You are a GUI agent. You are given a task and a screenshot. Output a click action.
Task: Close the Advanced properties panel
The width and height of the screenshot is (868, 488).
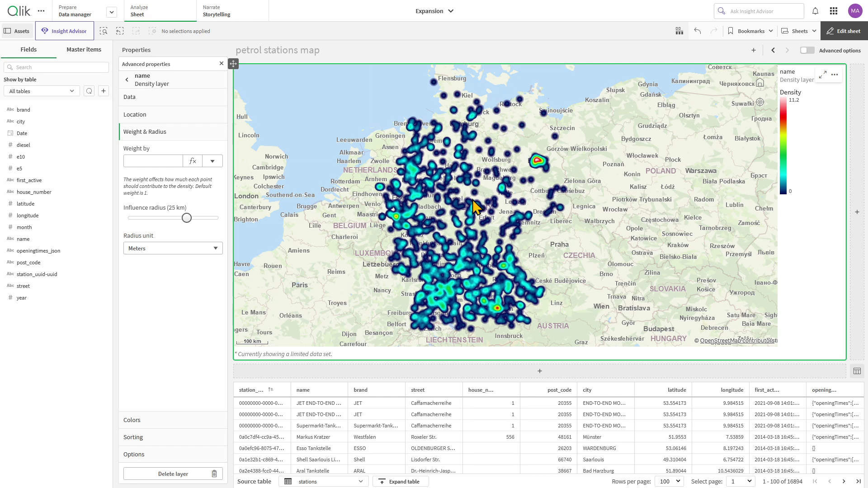[x=222, y=64]
